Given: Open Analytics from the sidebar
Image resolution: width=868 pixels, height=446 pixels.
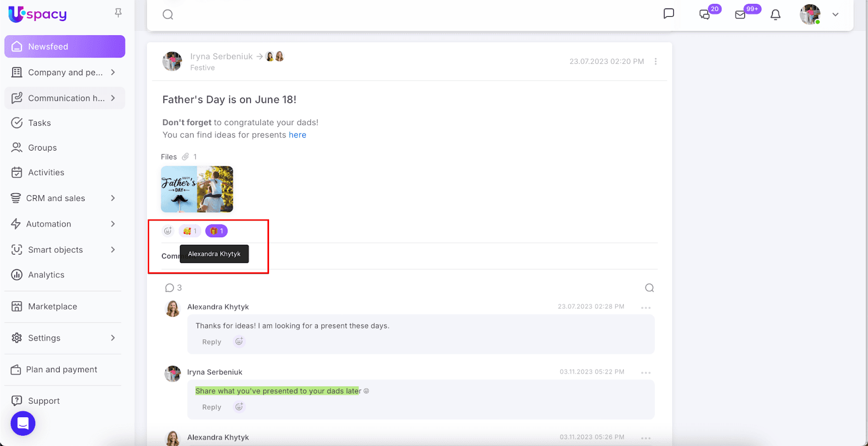Looking at the screenshot, I should tap(46, 275).
